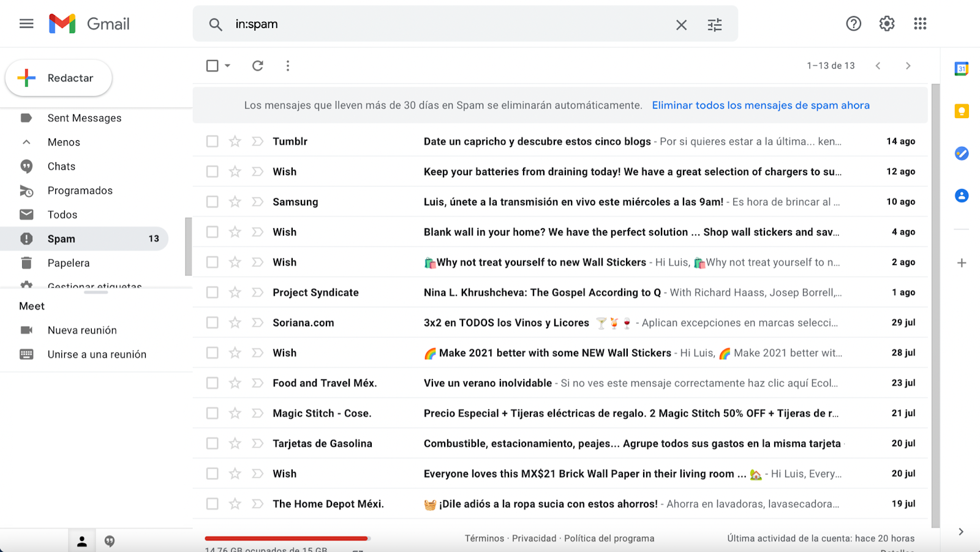
Task: Check the Project Syndicate message
Action: (213, 293)
